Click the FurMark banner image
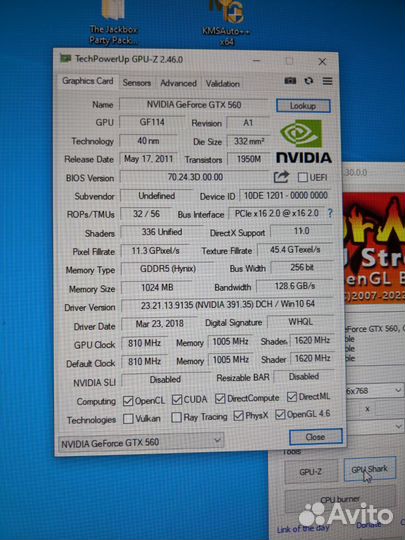The image size is (405, 540). click(x=374, y=247)
